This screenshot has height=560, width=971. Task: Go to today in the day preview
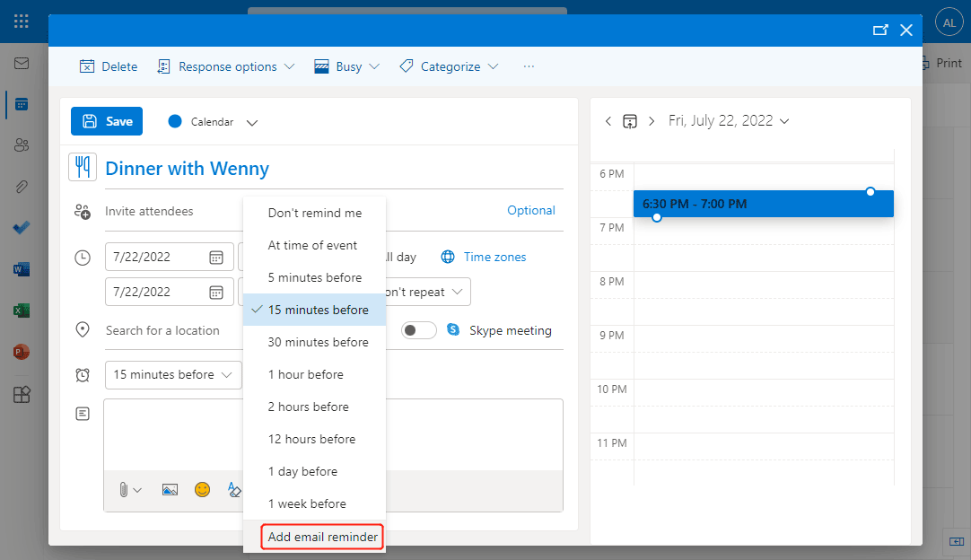[630, 121]
